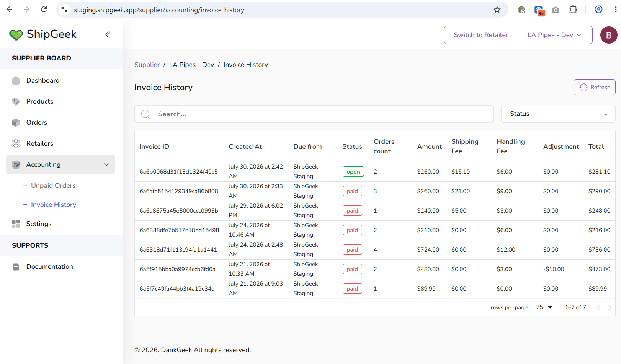Click the Refresh button
The height and width of the screenshot is (364, 621).
point(595,87)
